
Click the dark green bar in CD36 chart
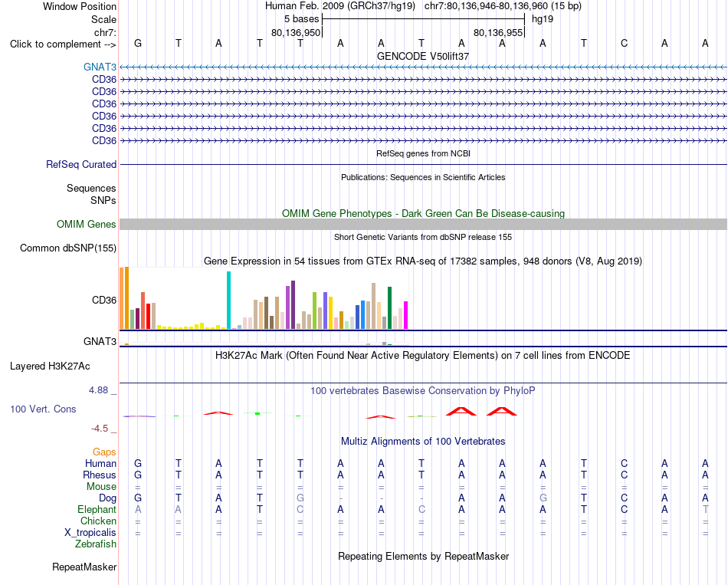tap(390, 308)
